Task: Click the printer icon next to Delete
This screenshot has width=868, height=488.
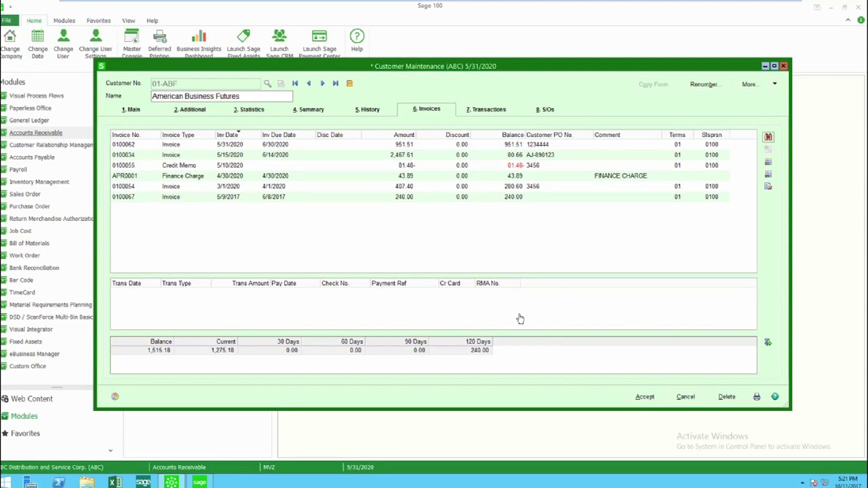Action: tap(757, 397)
